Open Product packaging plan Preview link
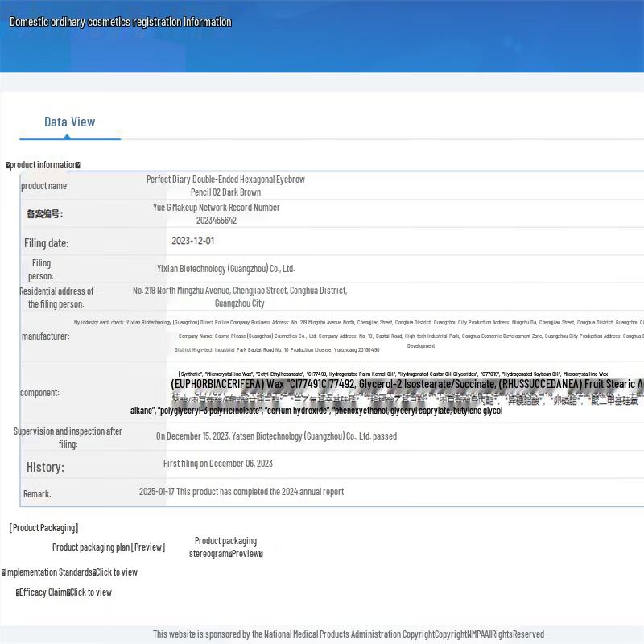The width and height of the screenshot is (644, 644). pos(109,547)
